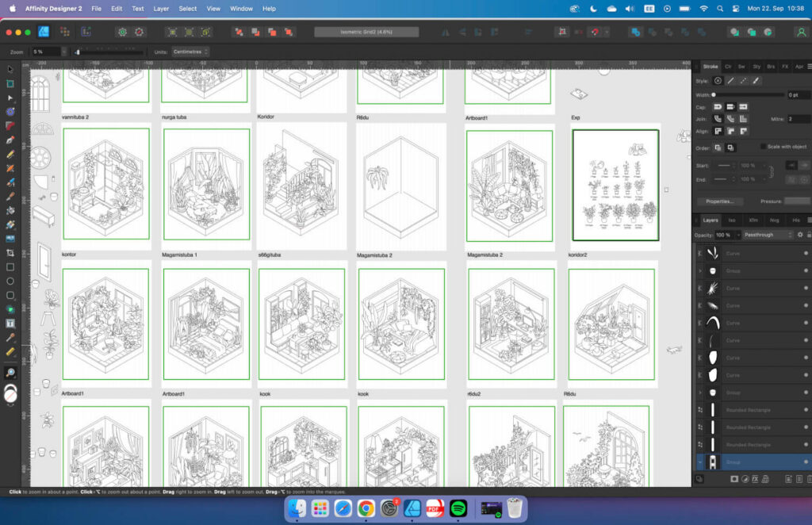Select the Ellipse shape tool
812x525 pixels.
click(10, 282)
